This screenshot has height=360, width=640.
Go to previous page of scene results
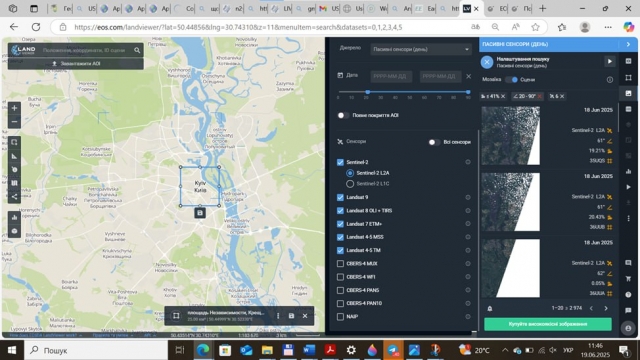591,309
